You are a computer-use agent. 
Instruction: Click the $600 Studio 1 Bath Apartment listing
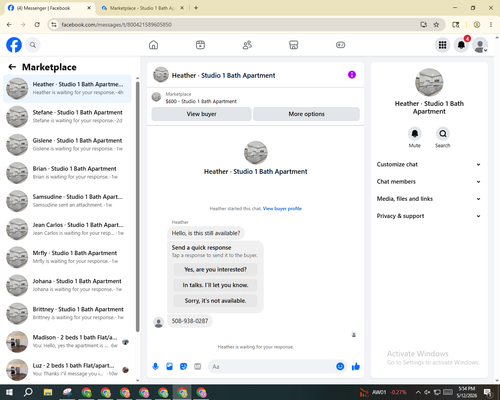[x=201, y=101]
